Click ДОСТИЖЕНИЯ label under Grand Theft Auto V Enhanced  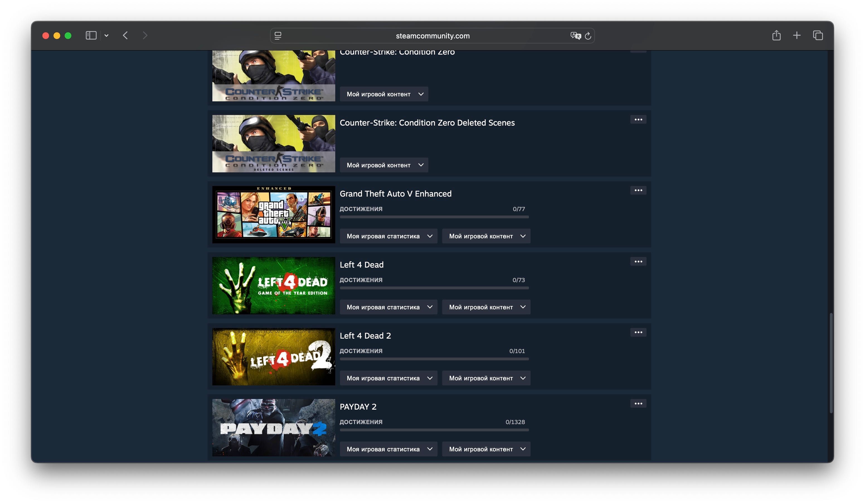coord(361,209)
